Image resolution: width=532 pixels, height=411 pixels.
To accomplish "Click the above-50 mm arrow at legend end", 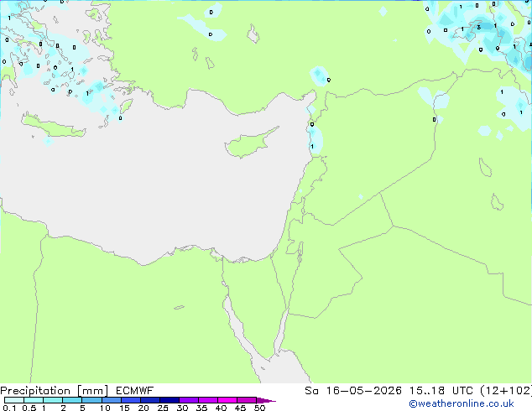I will (x=266, y=400).
